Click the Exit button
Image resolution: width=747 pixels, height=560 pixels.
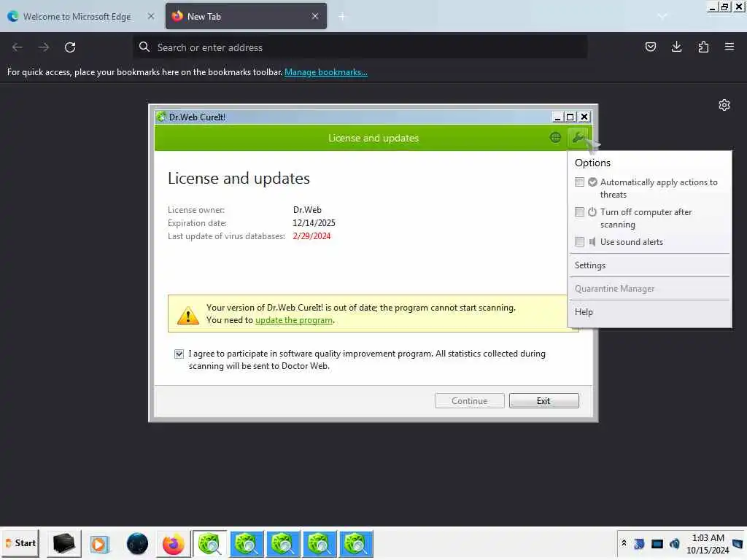[x=543, y=401]
